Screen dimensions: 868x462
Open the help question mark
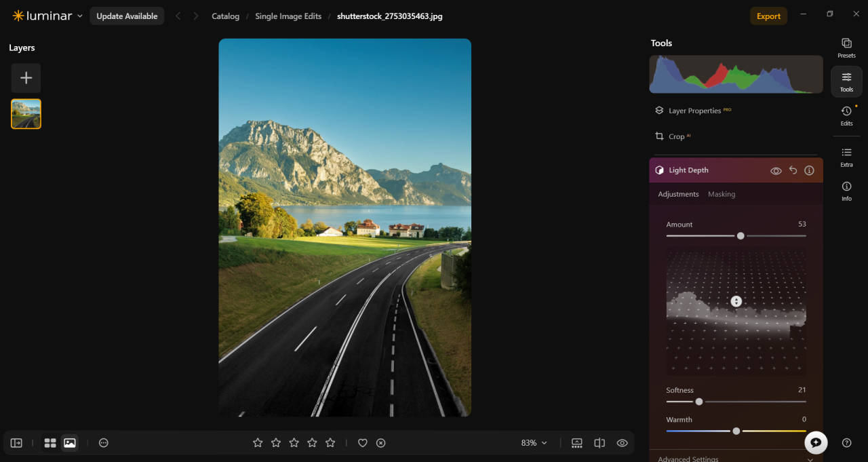[846, 443]
